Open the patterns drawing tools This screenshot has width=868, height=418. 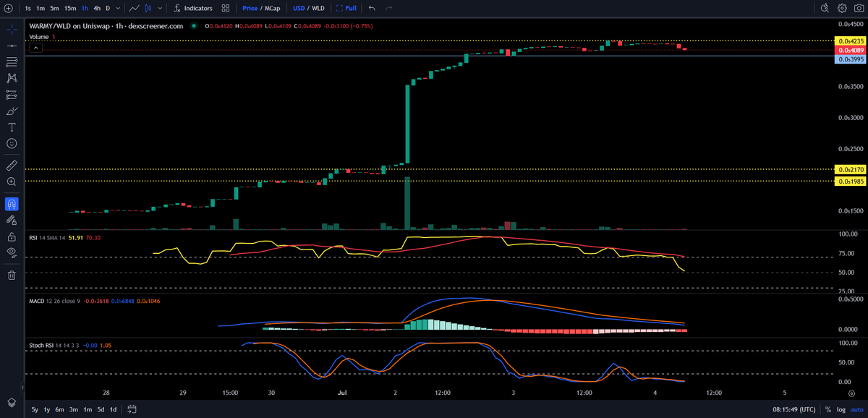tap(12, 77)
